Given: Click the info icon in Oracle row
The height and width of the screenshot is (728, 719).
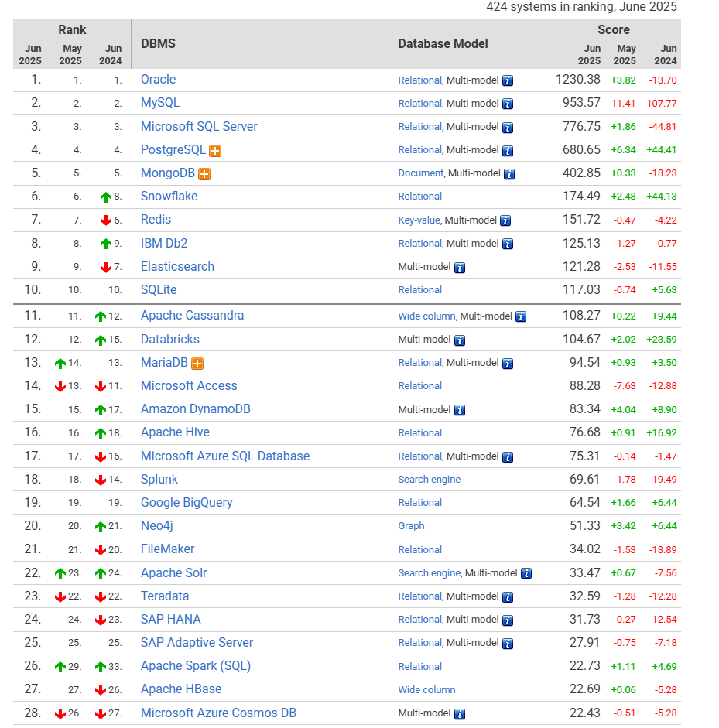Looking at the screenshot, I should 508,80.
